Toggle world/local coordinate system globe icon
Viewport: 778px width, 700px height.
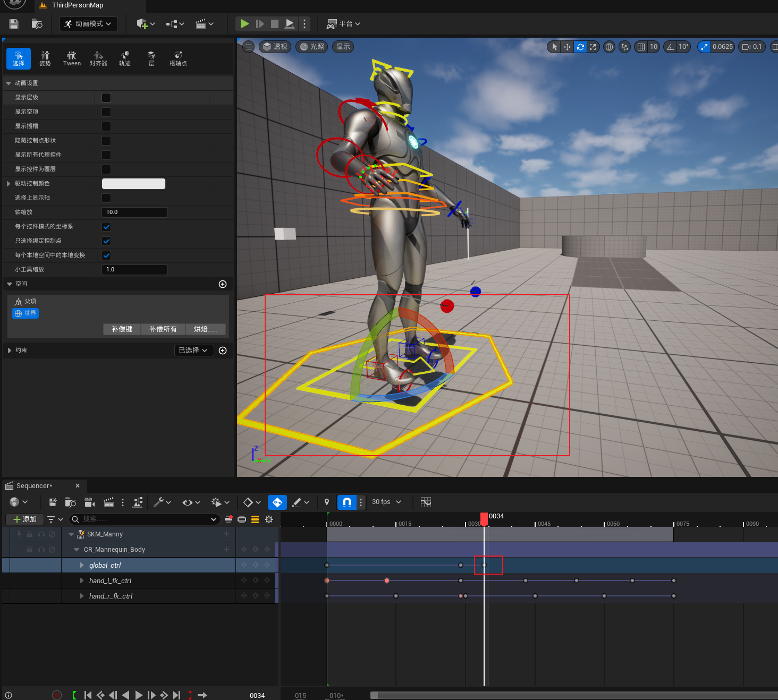coord(609,47)
